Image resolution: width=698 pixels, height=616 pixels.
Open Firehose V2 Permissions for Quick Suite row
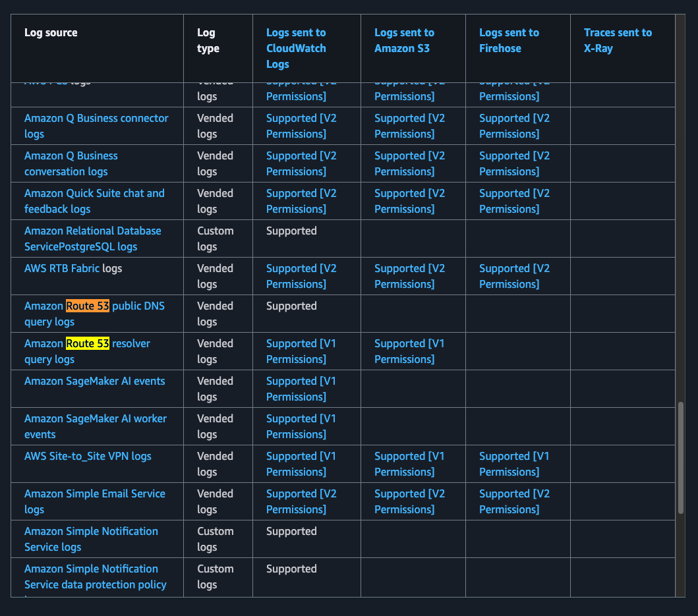point(514,201)
